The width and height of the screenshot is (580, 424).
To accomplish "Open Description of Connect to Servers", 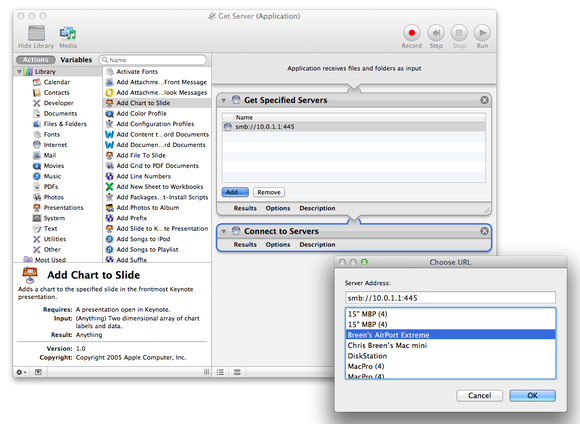I will pyautogui.click(x=317, y=245).
